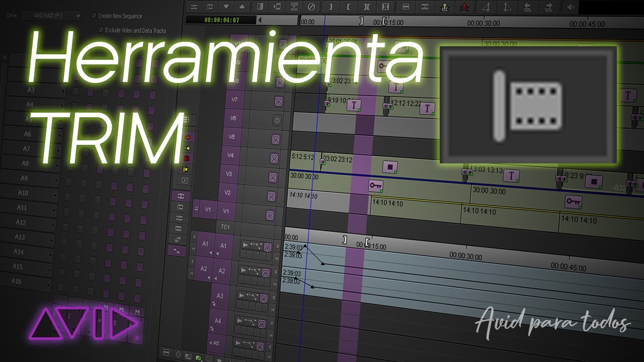Click the scroll-up arrow in left track list
The height and width of the screenshot is (362, 644).
(5, 57)
